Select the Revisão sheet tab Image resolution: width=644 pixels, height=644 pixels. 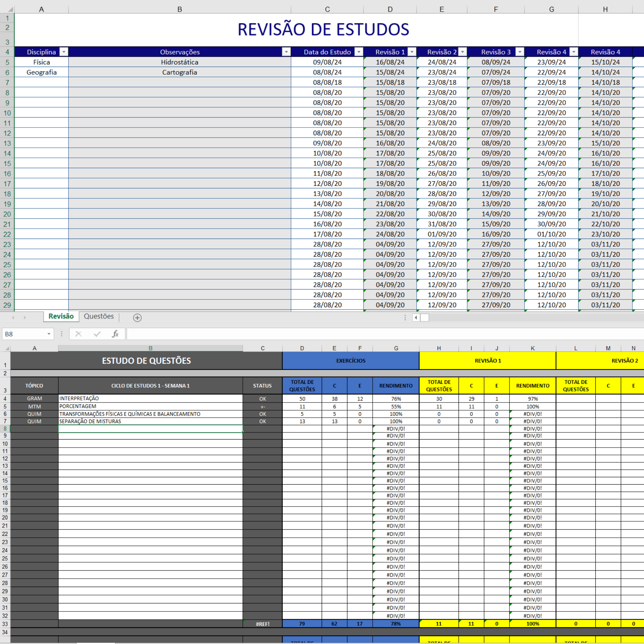point(61,316)
